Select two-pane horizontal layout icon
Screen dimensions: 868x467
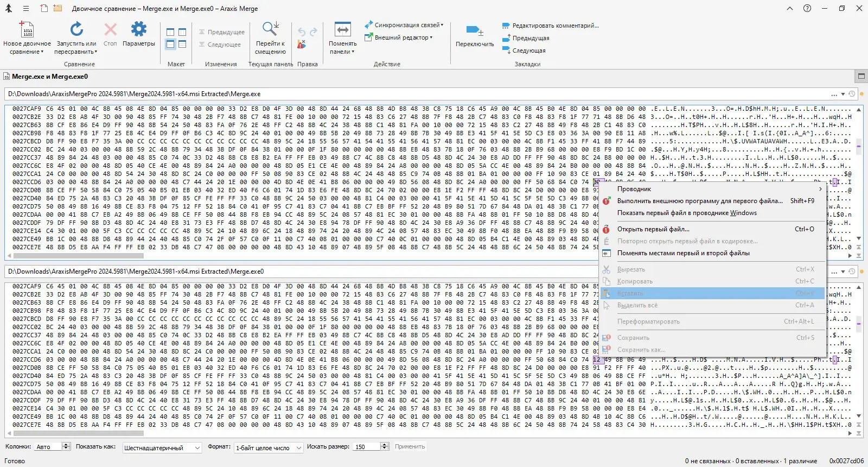170,44
